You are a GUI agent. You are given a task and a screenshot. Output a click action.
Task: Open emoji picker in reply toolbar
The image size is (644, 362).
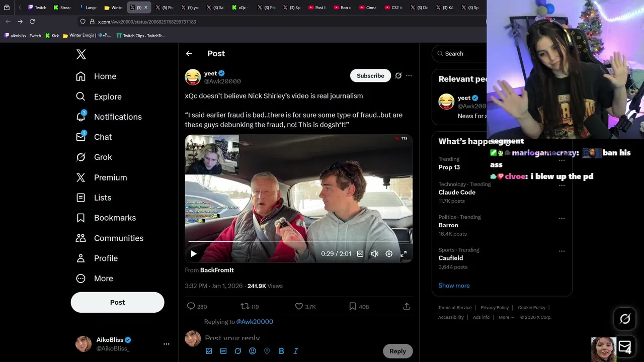tap(253, 351)
